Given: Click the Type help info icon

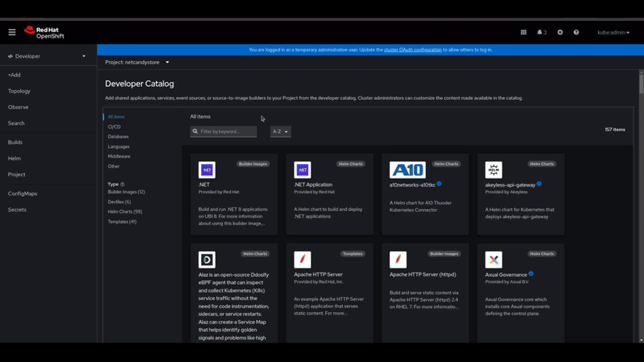Looking at the screenshot, I should pyautogui.click(x=122, y=184).
